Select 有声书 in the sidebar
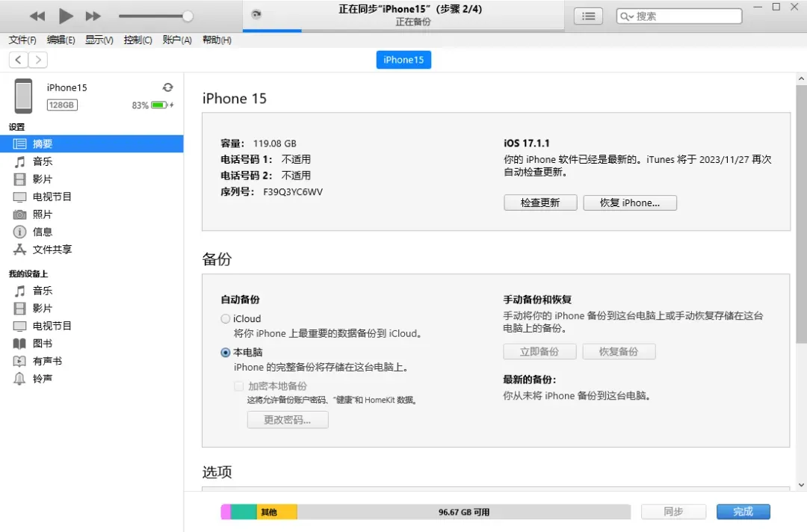 47,361
